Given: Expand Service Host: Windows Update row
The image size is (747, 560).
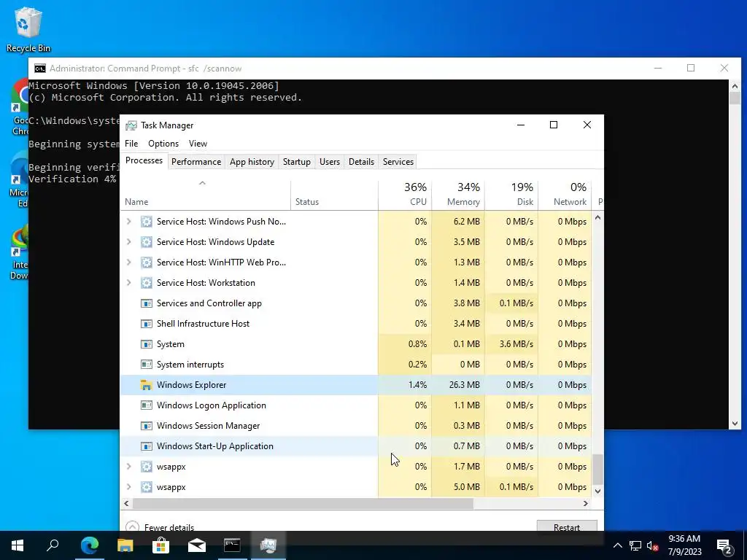Looking at the screenshot, I should pyautogui.click(x=128, y=242).
